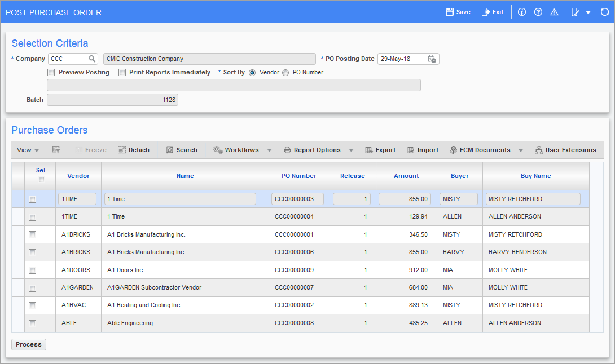615x364 pixels.
Task: Click the amount 912.00 cell
Action: (x=406, y=270)
